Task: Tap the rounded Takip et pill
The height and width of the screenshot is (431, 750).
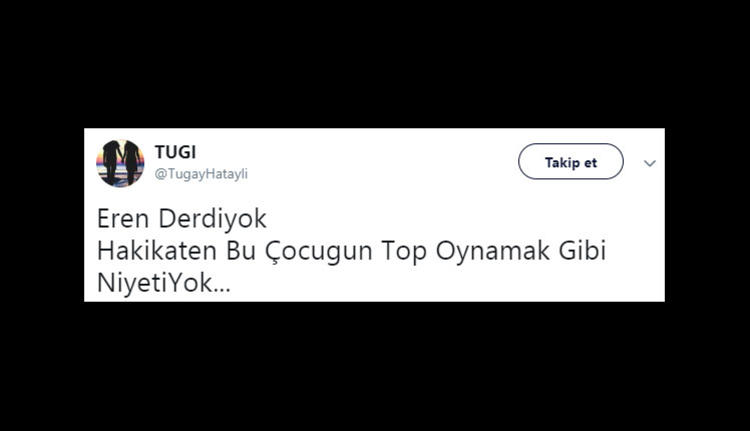Action: click(x=571, y=162)
